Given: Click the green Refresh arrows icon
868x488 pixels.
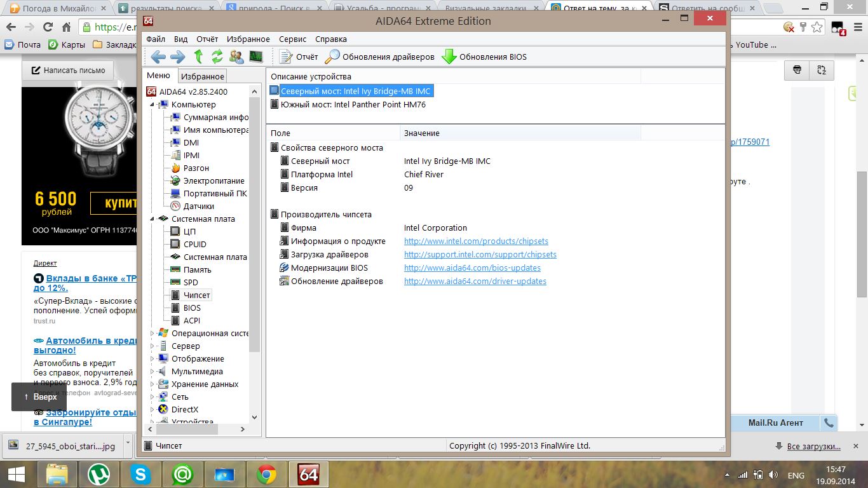Looking at the screenshot, I should (217, 57).
